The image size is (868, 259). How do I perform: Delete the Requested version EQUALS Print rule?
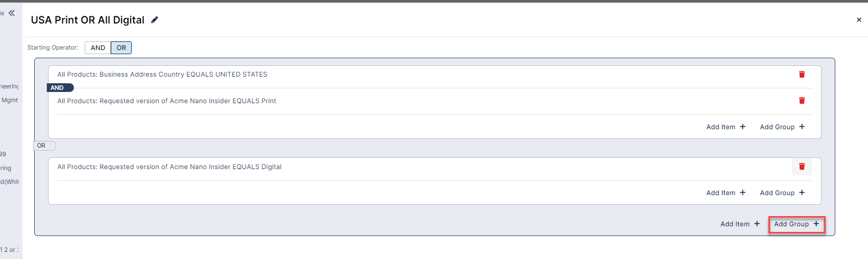[802, 101]
